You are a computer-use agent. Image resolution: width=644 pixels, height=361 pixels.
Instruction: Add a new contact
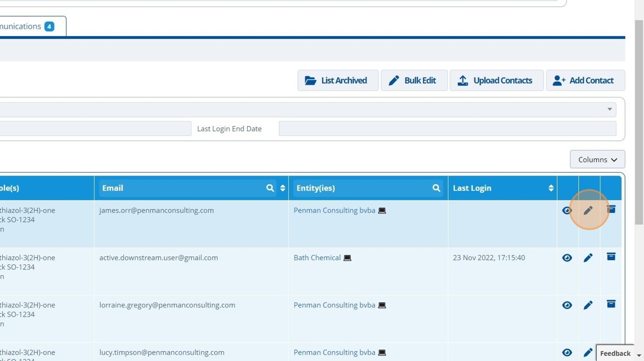[x=585, y=80]
